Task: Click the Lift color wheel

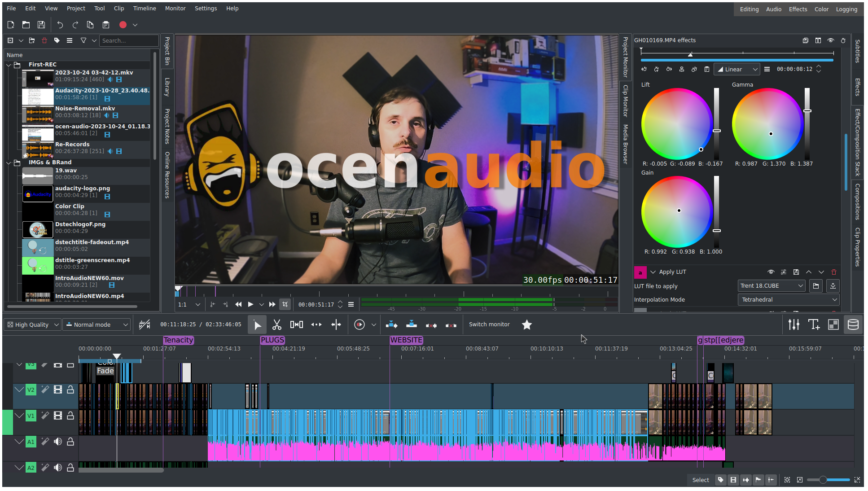Action: coord(677,123)
